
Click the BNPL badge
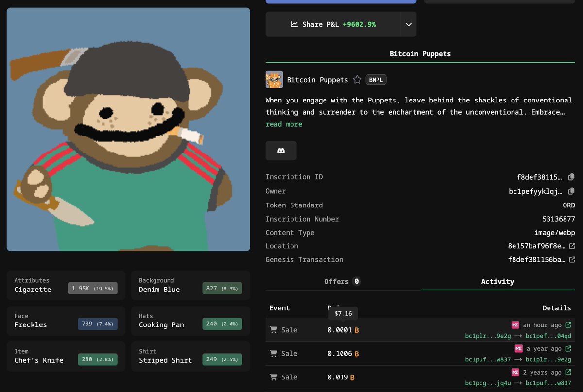[376, 80]
